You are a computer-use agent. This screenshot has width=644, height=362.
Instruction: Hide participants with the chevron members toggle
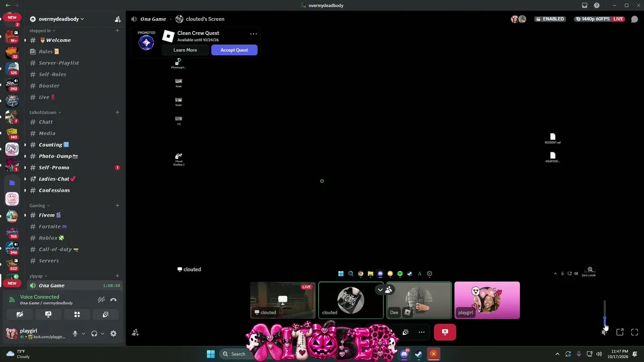pos(385,290)
